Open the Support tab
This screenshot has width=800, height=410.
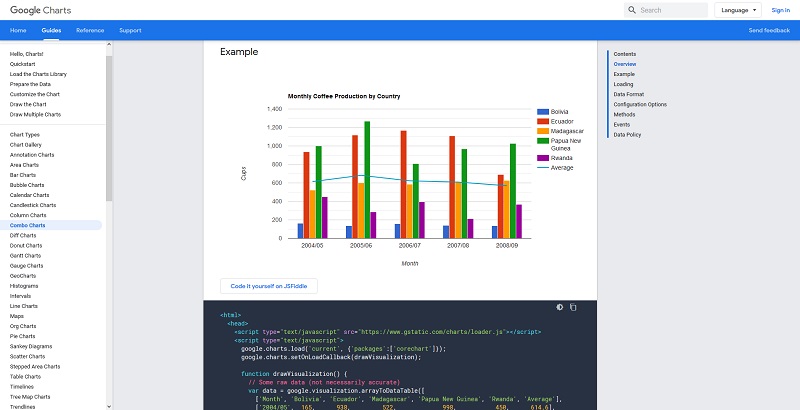[130, 30]
